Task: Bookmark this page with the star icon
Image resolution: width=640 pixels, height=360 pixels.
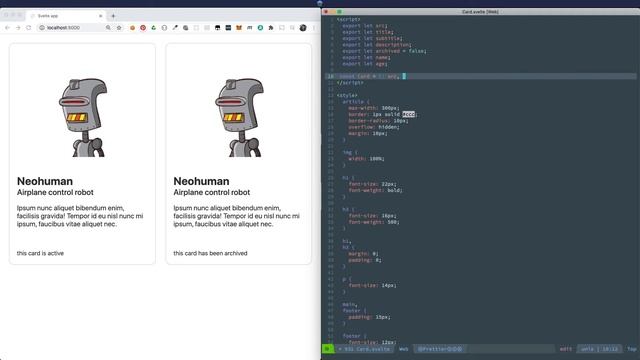Action: [119, 28]
